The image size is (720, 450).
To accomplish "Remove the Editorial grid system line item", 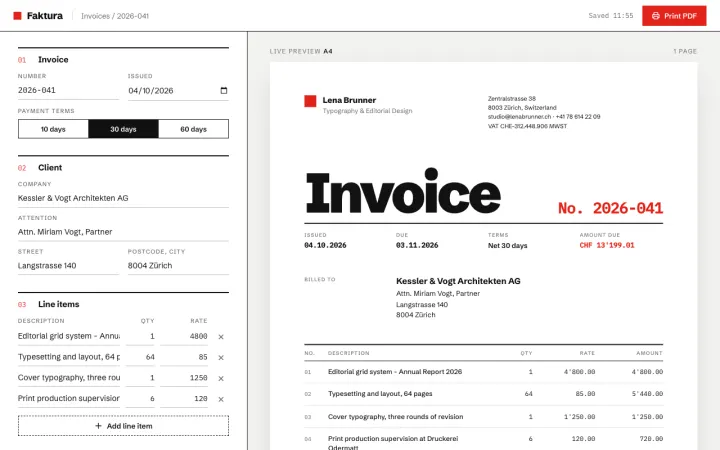I will [x=221, y=337].
